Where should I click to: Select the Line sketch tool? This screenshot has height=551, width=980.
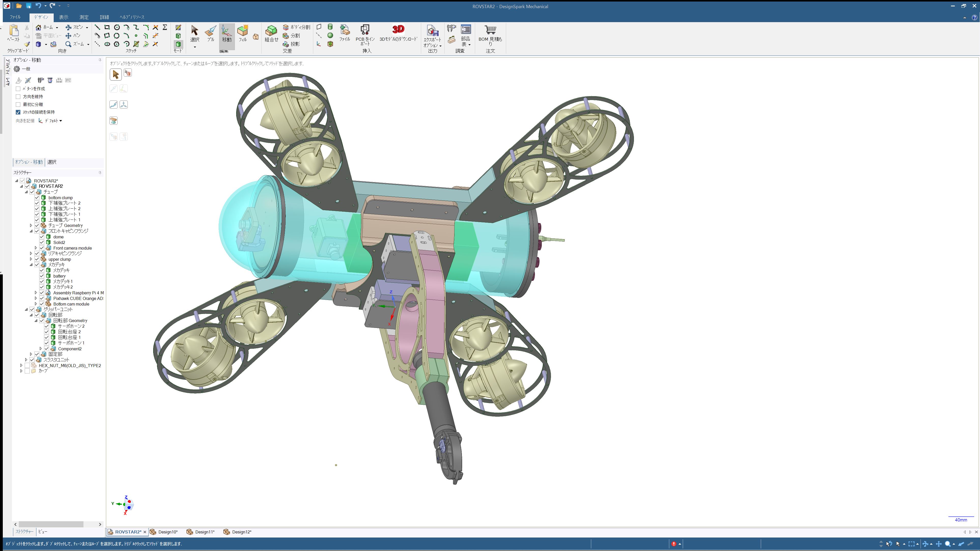tap(97, 27)
